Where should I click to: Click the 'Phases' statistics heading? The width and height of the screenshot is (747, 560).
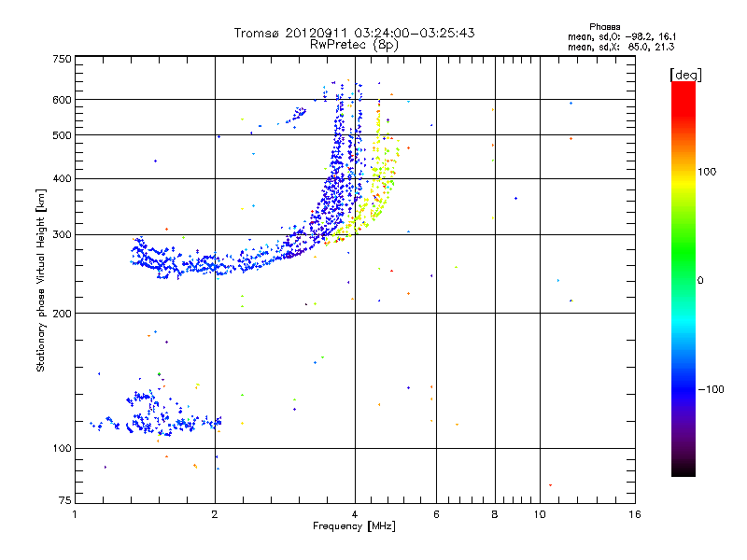click(x=604, y=27)
